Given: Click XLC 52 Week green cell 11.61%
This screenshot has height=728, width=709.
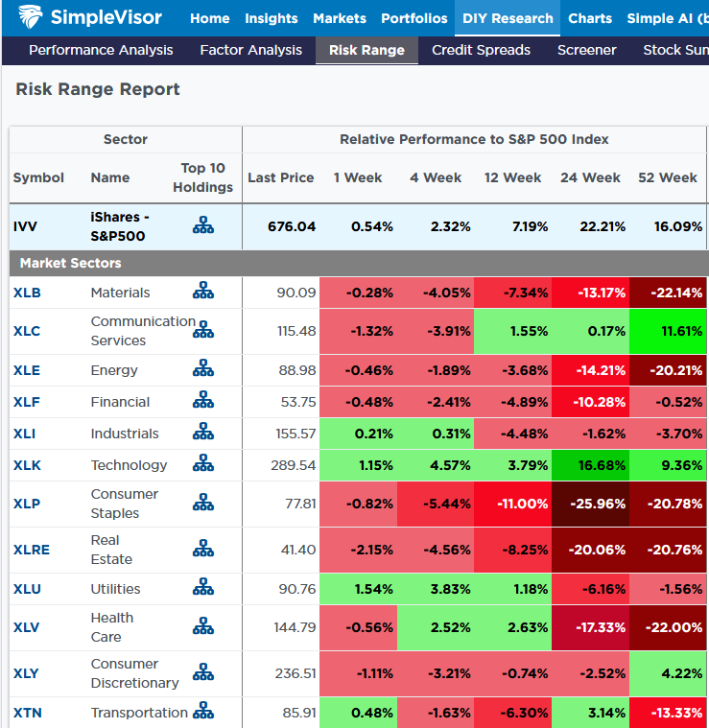Looking at the screenshot, I should pos(667,331).
